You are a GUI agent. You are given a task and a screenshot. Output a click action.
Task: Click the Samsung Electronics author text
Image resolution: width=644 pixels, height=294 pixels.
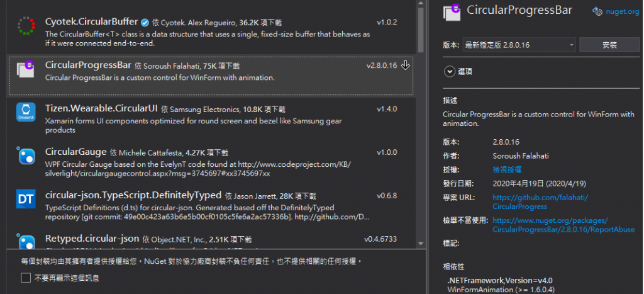(204, 110)
